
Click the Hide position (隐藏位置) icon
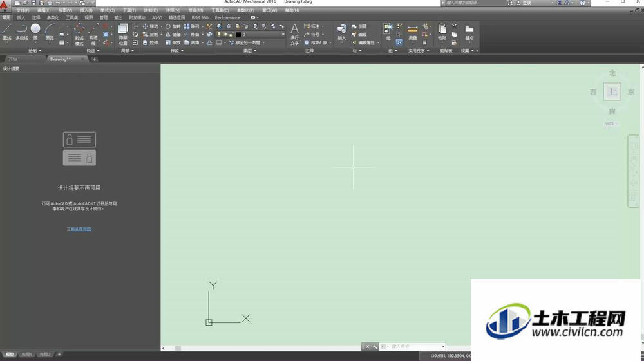pos(123,35)
